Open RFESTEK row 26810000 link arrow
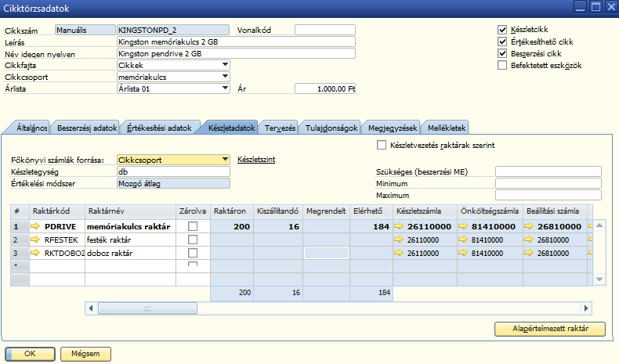The width and height of the screenshot is (619, 364). coord(529,240)
